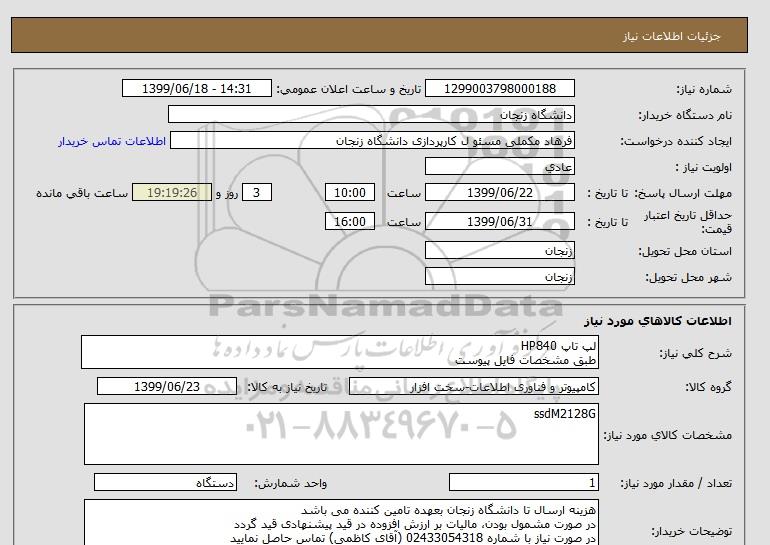Screen dimensions: 770x545
Task: Click the label اولویت نیاز
Action: 704,167
